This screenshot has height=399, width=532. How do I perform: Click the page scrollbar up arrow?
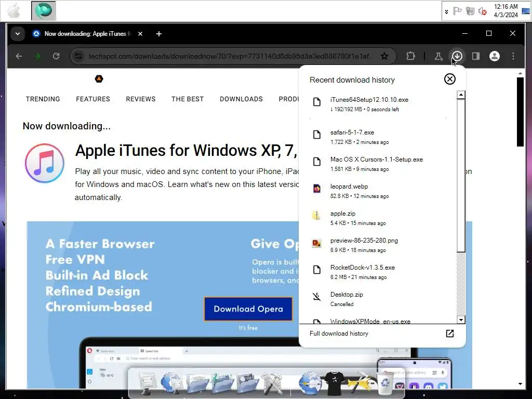coord(520,73)
